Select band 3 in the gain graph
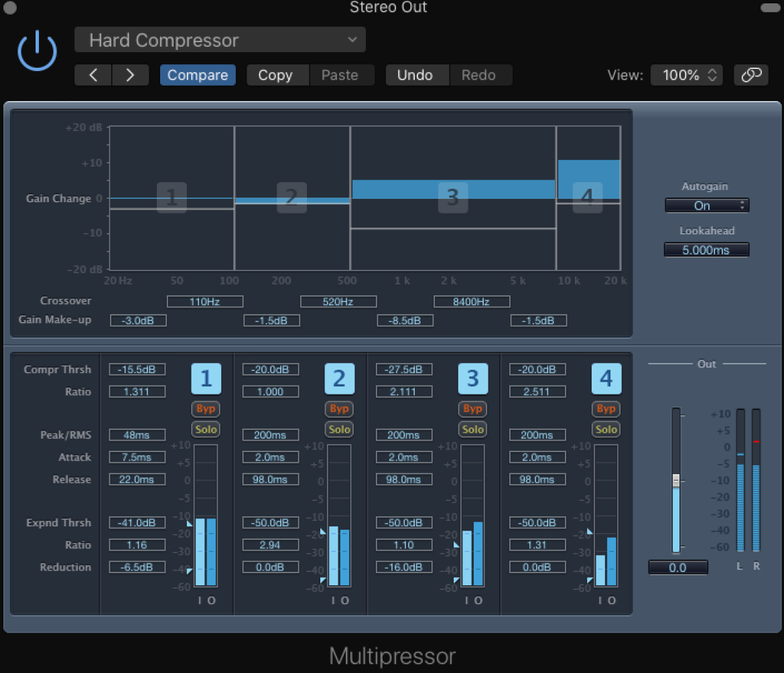This screenshot has height=673, width=784. (x=453, y=198)
